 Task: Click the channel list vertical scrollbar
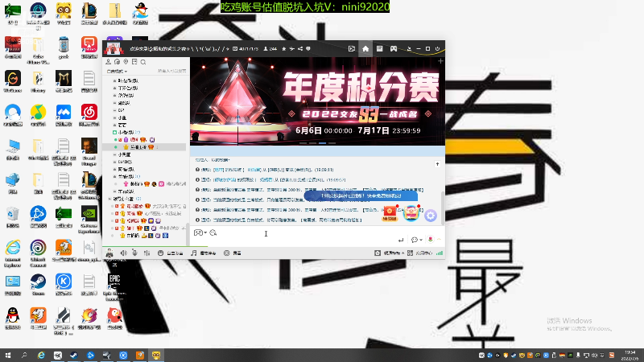[x=188, y=234]
